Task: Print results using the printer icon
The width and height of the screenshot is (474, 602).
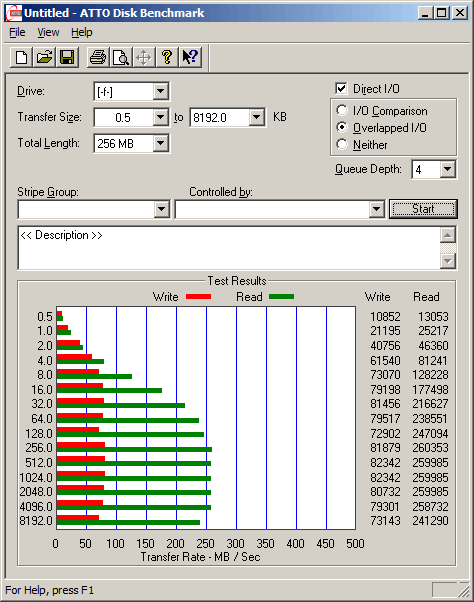Action: click(98, 58)
